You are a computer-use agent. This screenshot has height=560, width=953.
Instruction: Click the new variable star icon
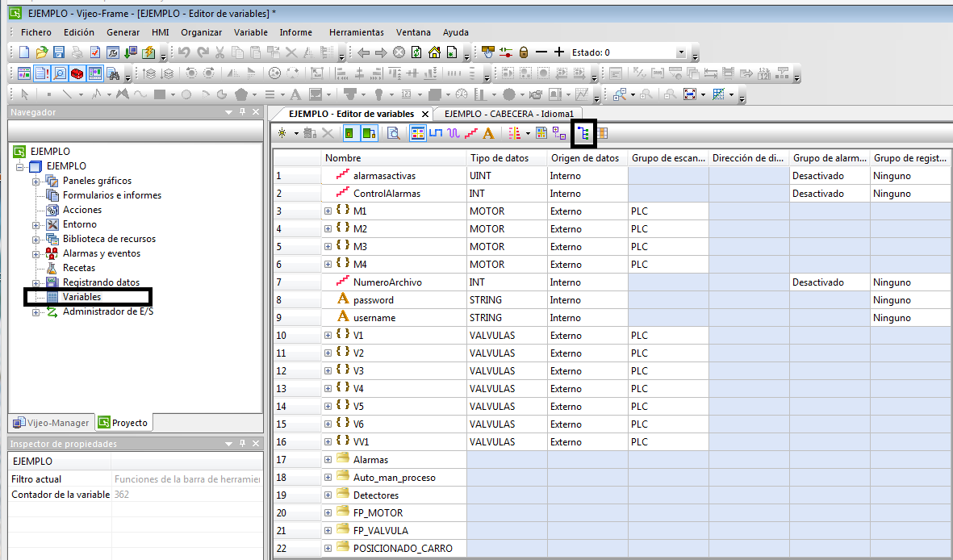tap(282, 133)
